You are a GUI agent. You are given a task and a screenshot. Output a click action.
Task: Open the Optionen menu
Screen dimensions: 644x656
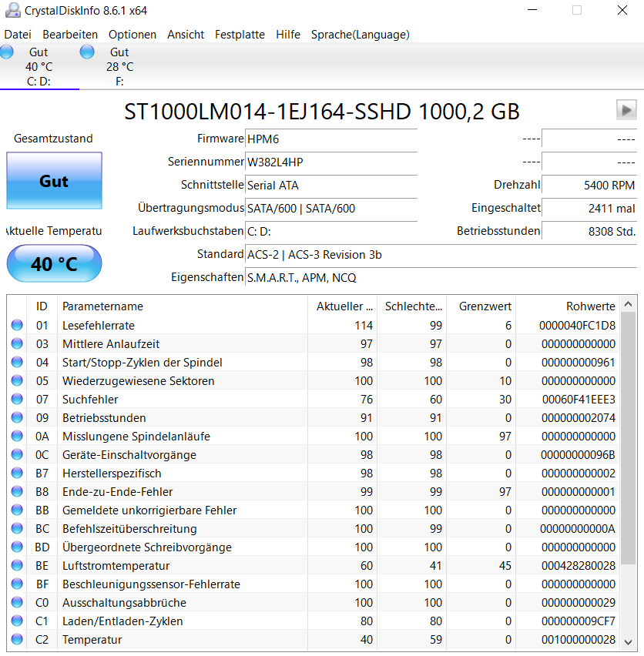pyautogui.click(x=132, y=35)
